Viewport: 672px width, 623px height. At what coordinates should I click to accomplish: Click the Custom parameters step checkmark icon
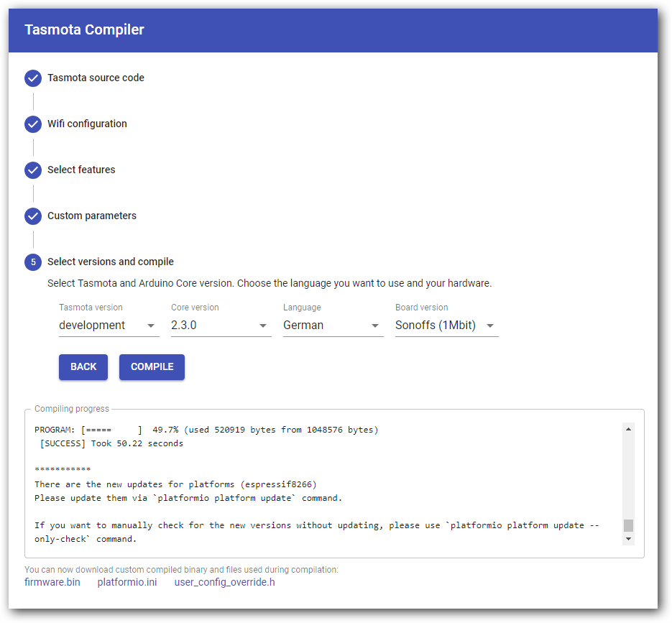tap(33, 216)
